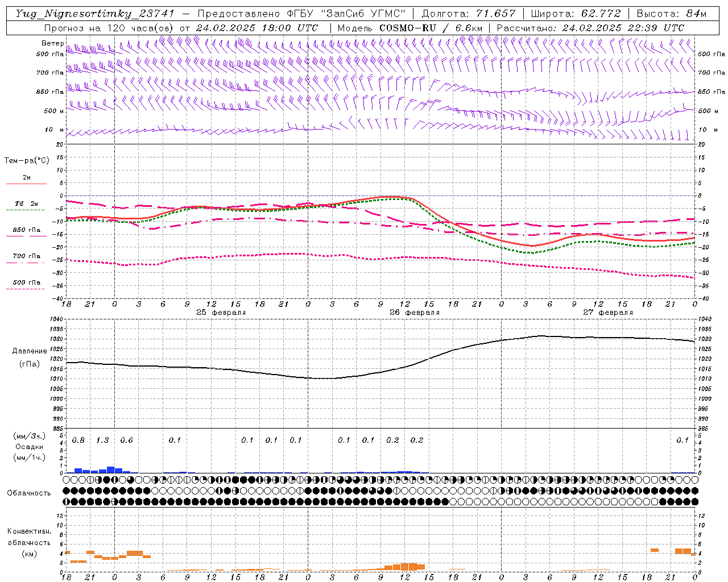The height and width of the screenshot is (582, 728).
Task: Click the Высота: 84м value
Action: pyautogui.click(x=671, y=14)
